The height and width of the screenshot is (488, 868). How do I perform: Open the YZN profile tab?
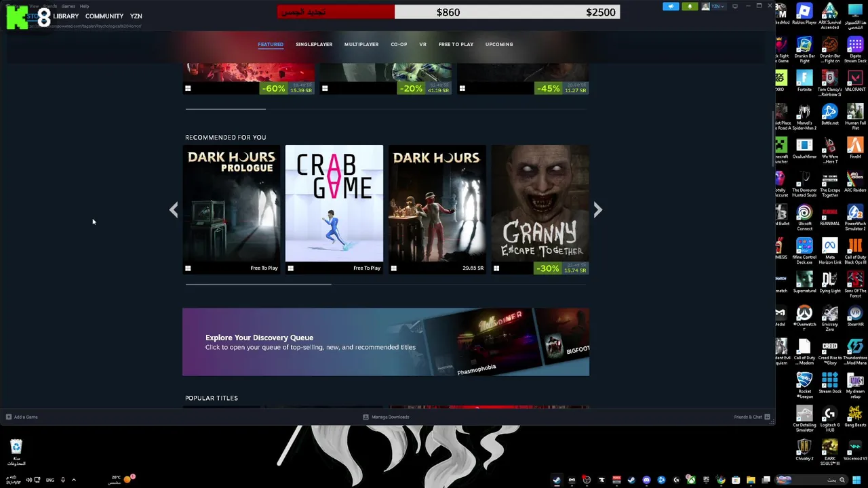[x=136, y=16]
